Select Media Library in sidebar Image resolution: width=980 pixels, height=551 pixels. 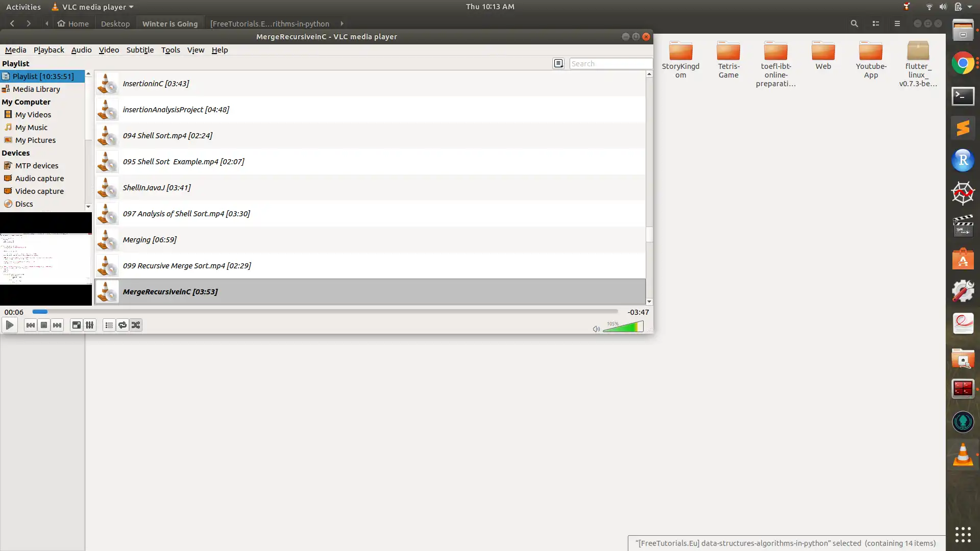click(36, 89)
